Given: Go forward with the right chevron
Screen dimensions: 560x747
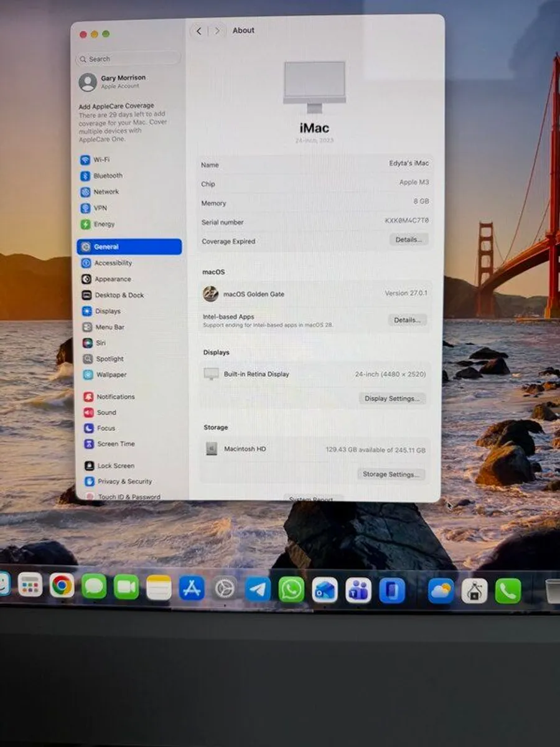Looking at the screenshot, I should tap(217, 31).
